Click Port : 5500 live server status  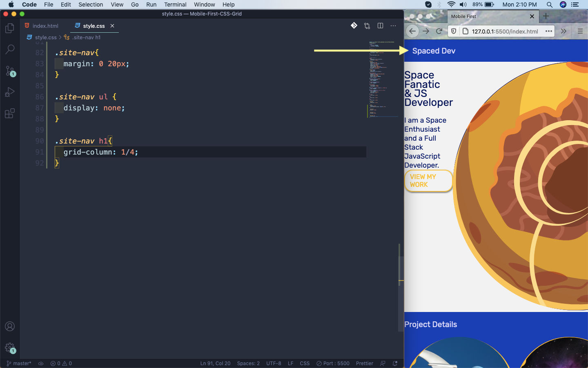tap(333, 363)
